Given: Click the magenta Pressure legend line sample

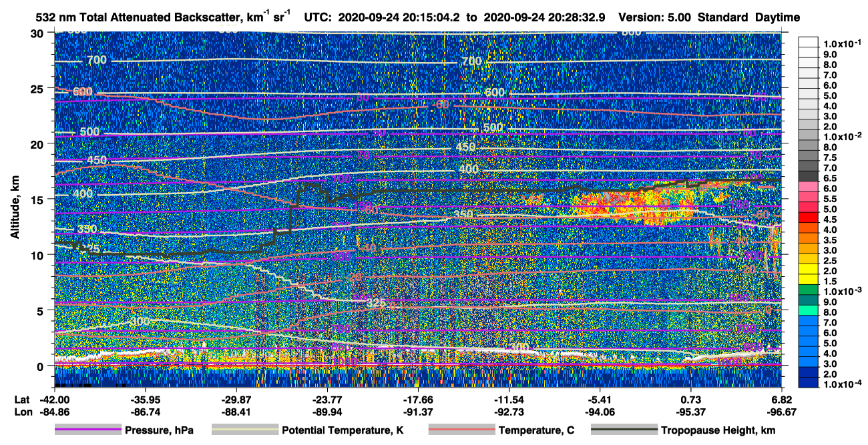Looking at the screenshot, I should tap(87, 430).
